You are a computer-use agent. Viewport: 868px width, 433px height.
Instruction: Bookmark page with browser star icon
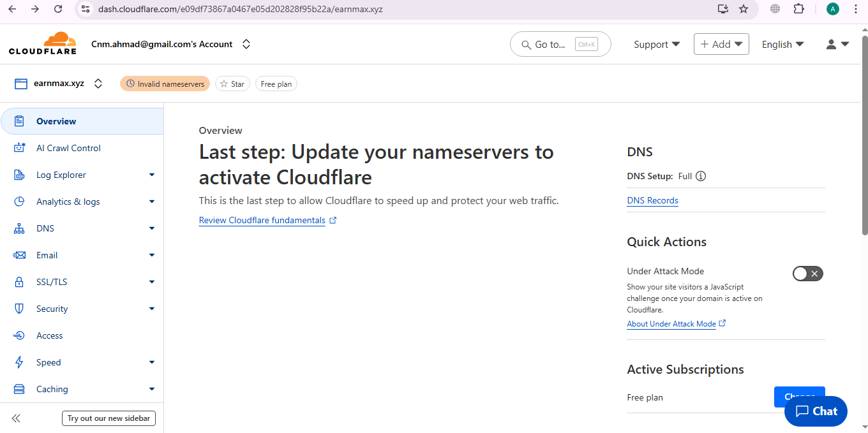pos(744,9)
